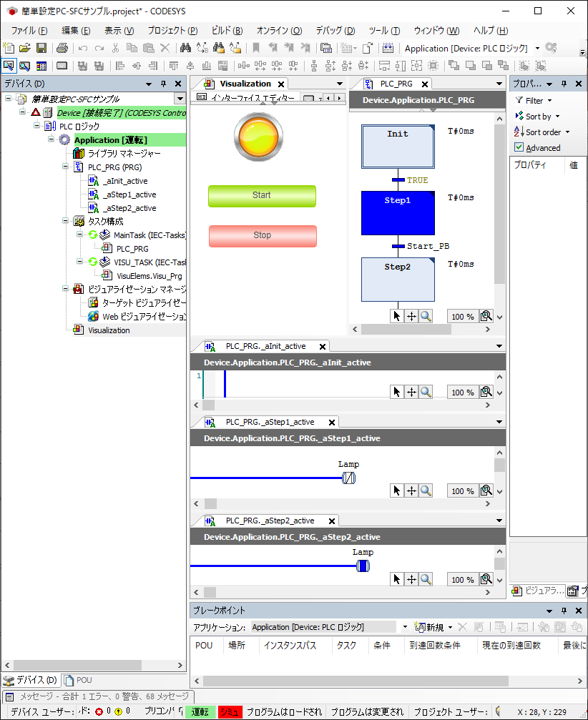The image size is (588, 720).
Task: Click the zoom magnifier in _aStep1_active editor
Action: 426,490
